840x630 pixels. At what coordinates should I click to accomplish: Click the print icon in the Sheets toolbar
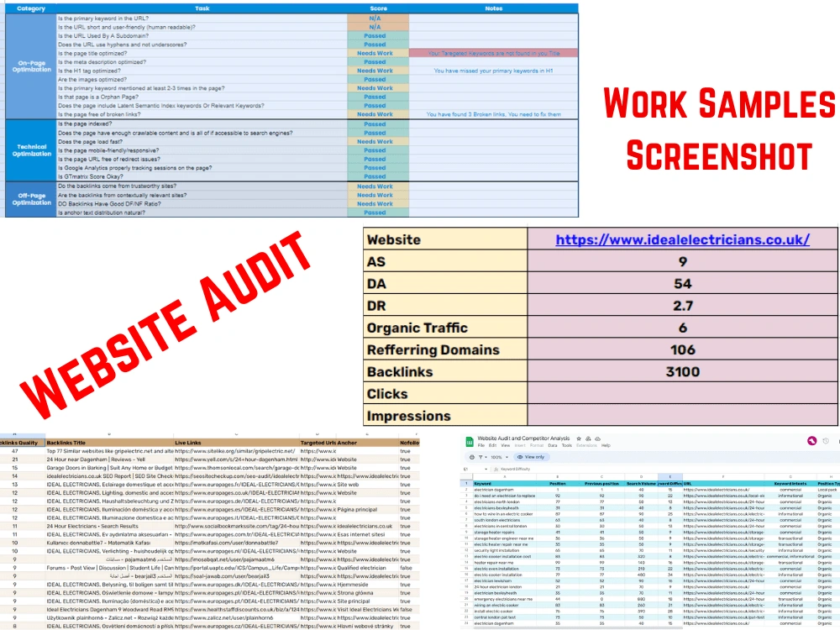coord(472,457)
